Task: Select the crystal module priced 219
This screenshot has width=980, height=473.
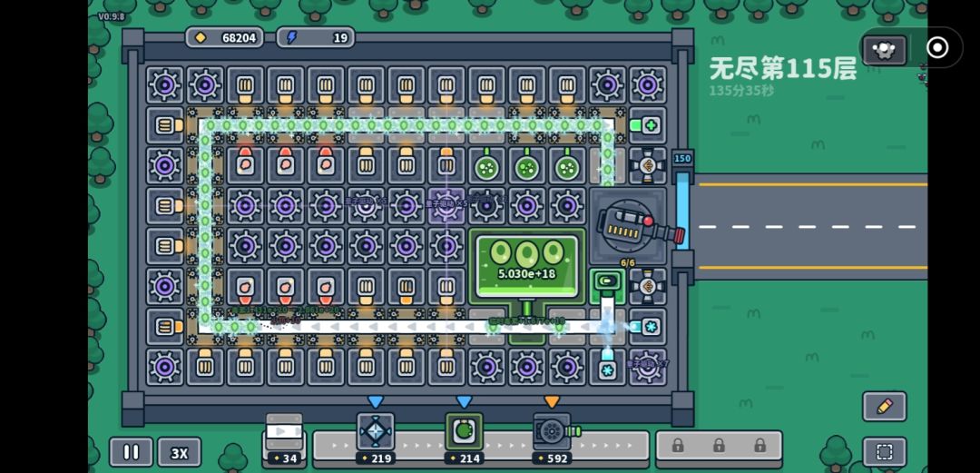Action: pyautogui.click(x=375, y=438)
